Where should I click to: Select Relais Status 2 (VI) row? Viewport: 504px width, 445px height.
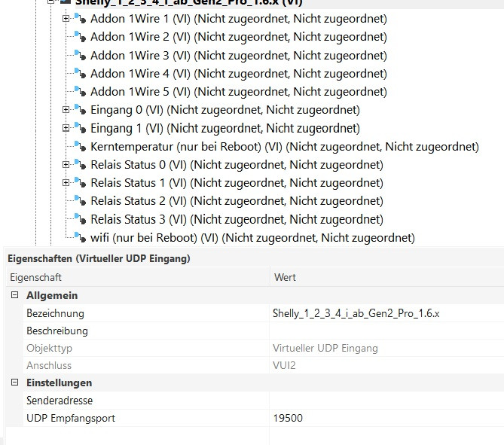[237, 201]
